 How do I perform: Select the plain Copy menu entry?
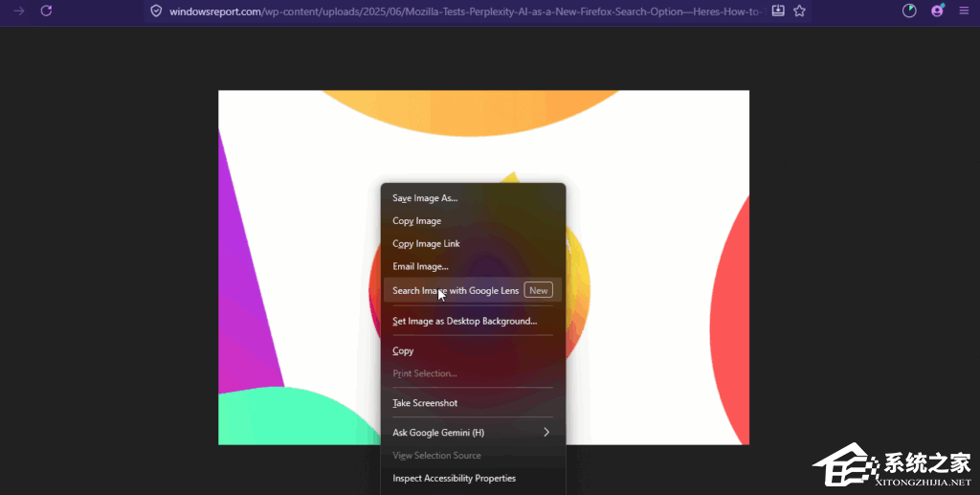473,350
